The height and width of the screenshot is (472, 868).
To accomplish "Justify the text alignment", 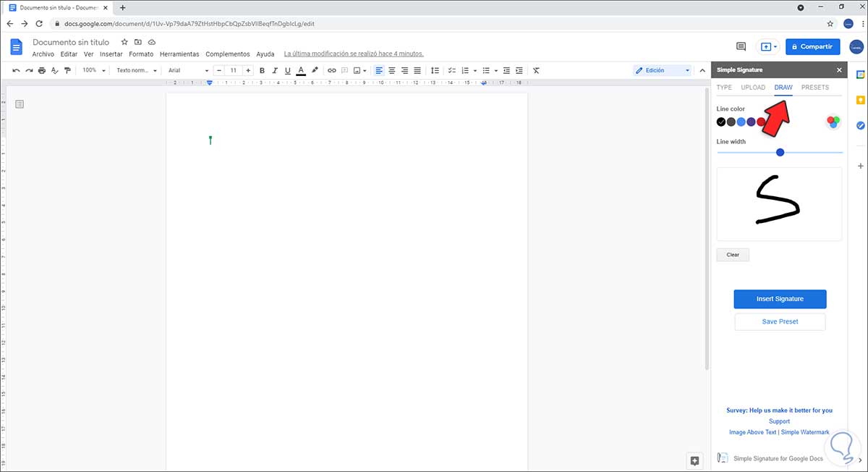I will click(417, 70).
